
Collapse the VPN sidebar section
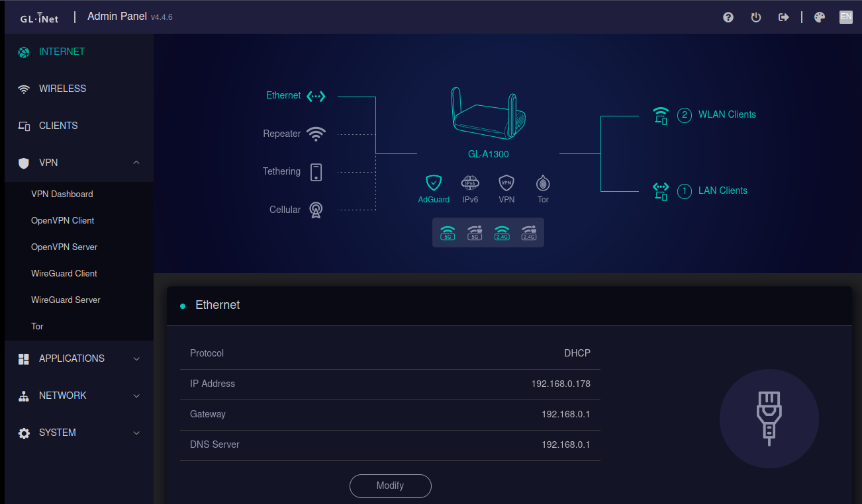[x=136, y=163]
